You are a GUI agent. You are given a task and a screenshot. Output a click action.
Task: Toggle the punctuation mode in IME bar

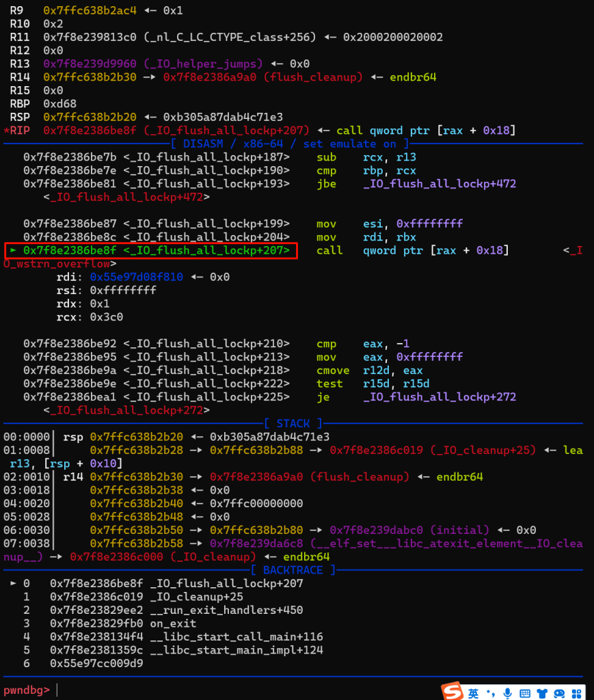click(490, 691)
